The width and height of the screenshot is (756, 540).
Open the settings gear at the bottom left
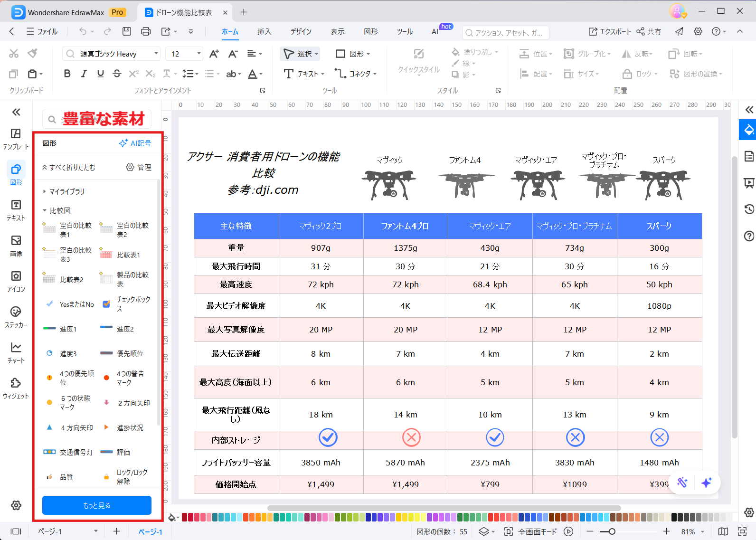(x=16, y=505)
